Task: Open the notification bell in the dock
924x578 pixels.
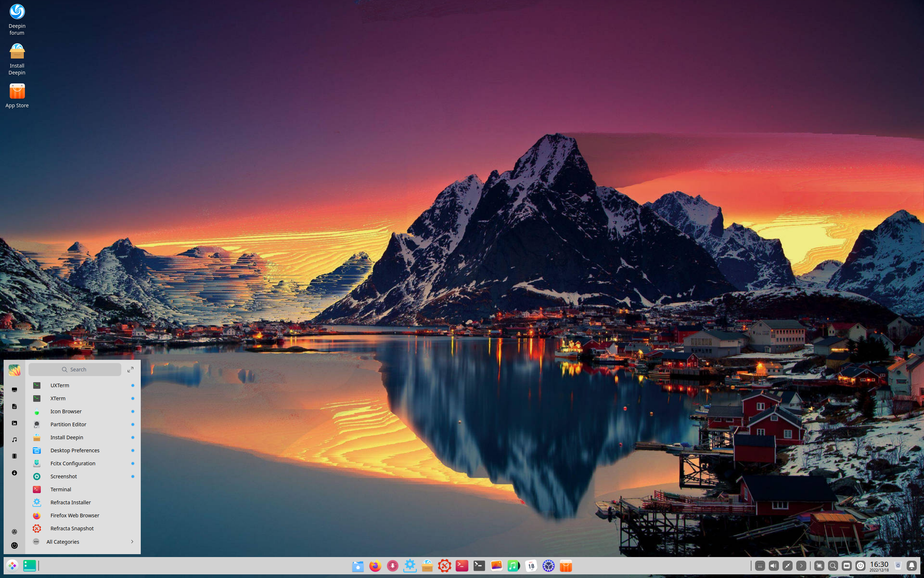Action: coord(912,566)
